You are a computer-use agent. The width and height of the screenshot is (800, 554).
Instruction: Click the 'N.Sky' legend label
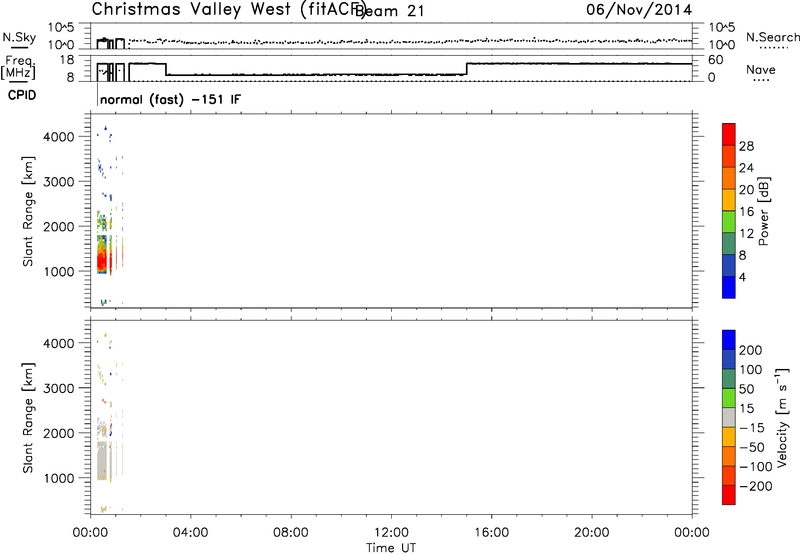pyautogui.click(x=19, y=37)
